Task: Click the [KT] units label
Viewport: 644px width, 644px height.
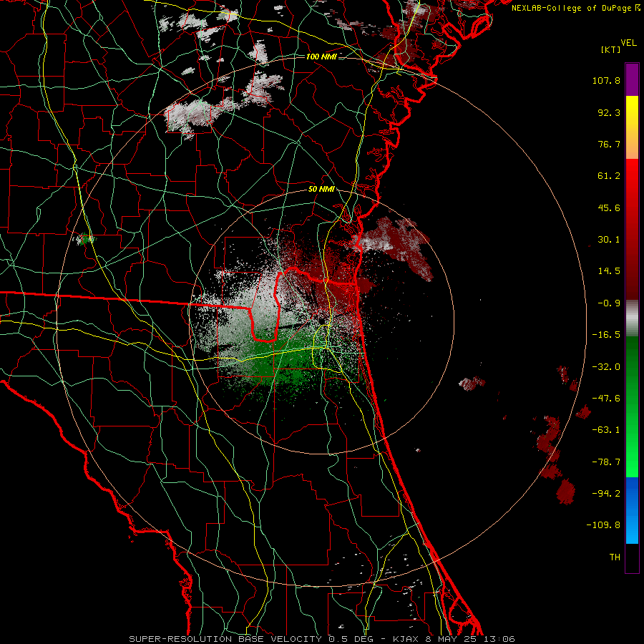Action: (610, 49)
